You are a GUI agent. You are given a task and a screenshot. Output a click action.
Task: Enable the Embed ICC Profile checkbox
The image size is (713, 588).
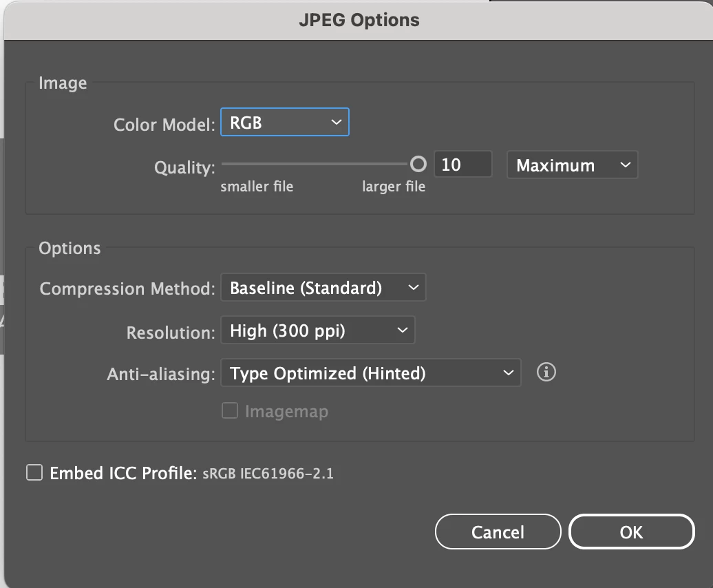coord(34,473)
